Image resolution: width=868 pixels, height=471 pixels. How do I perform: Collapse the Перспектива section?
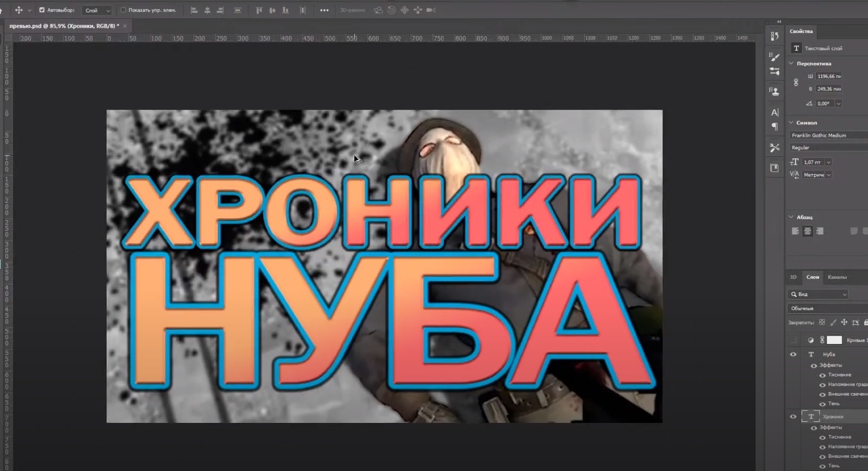[791, 63]
